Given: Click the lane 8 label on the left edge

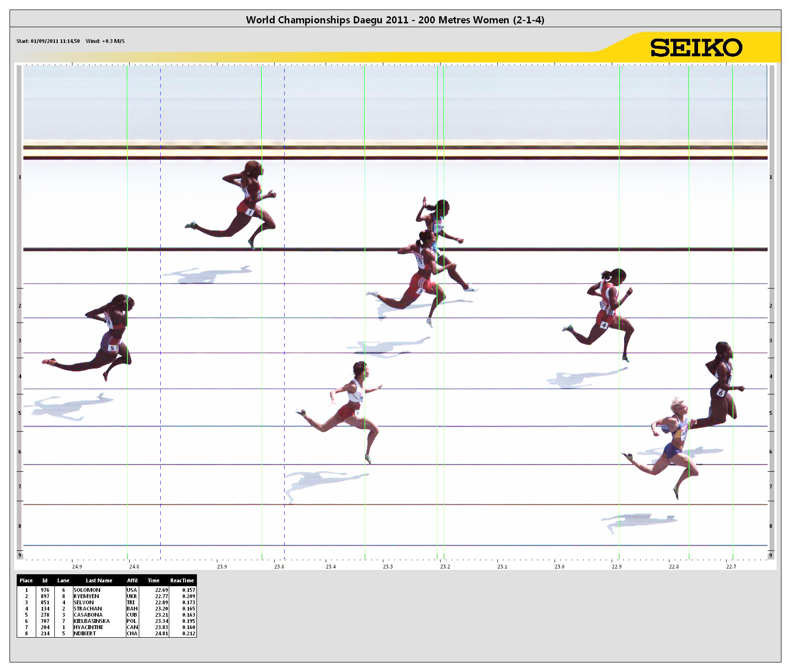Looking at the screenshot, I should click(20, 526).
